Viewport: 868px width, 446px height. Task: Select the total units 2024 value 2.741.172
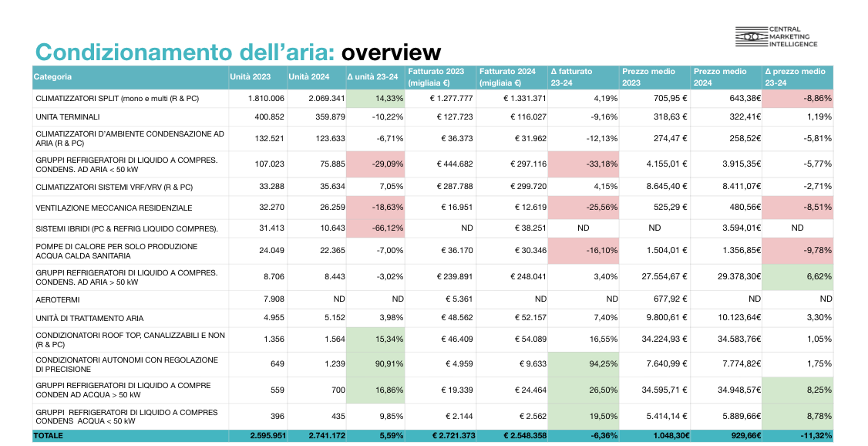[308, 436]
